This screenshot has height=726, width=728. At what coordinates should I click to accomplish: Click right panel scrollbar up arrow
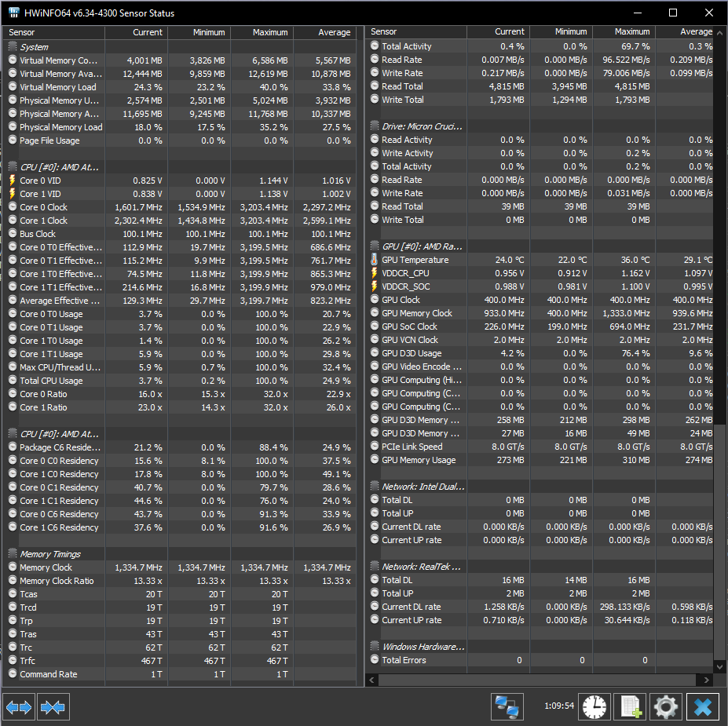tap(719, 33)
